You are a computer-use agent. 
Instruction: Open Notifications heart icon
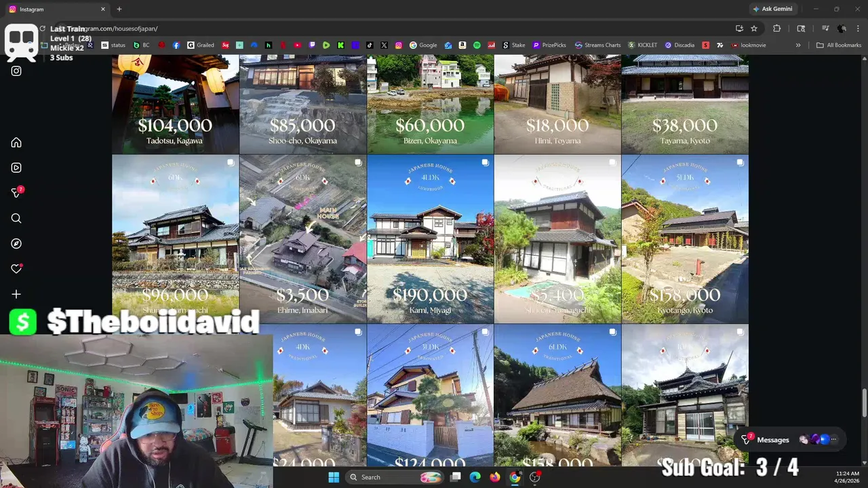[x=16, y=269]
